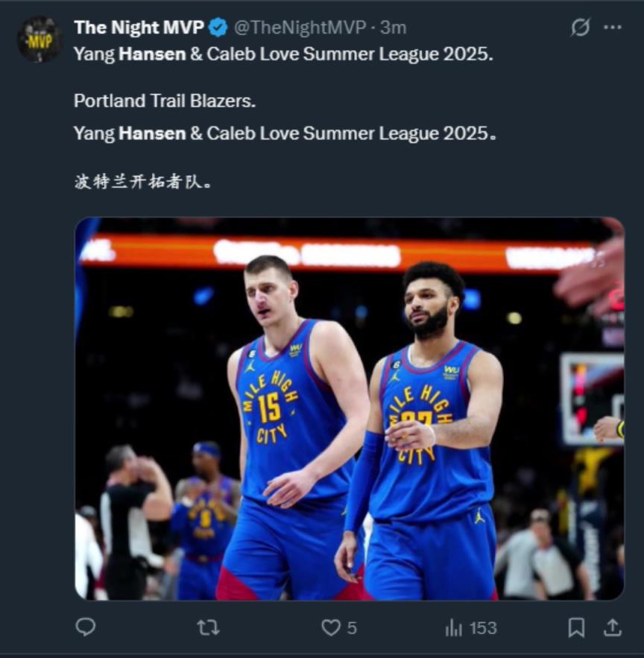The image size is (644, 658).
Task: Click the like count number 5
Action: (x=352, y=628)
